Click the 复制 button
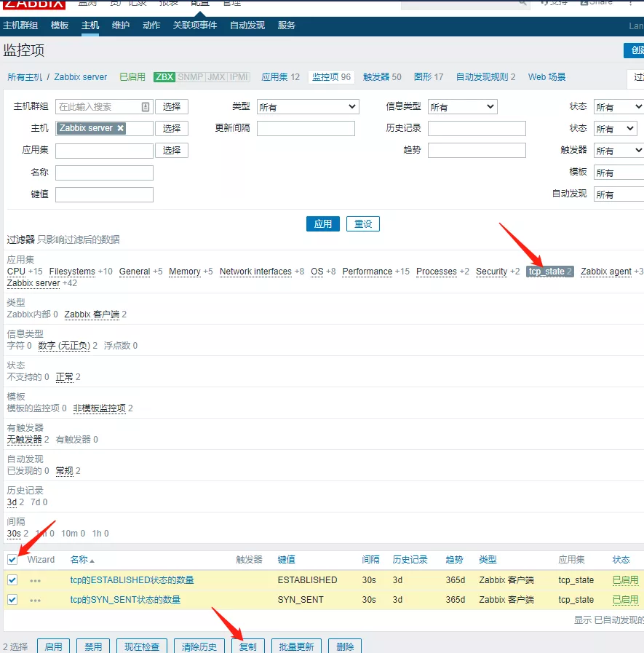The image size is (644, 653). coord(247,646)
